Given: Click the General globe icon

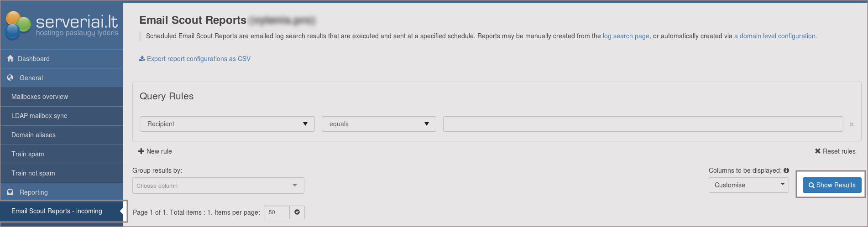Looking at the screenshot, I should (10, 78).
